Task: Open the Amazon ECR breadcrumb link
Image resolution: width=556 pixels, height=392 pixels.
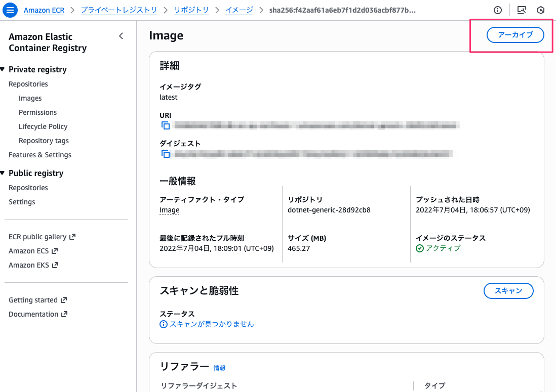Action: pos(44,10)
